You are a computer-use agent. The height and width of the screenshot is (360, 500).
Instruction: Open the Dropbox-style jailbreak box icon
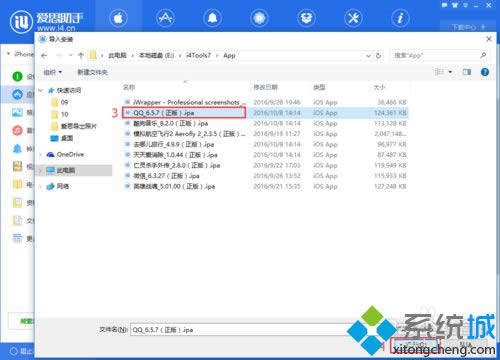tap(306, 18)
